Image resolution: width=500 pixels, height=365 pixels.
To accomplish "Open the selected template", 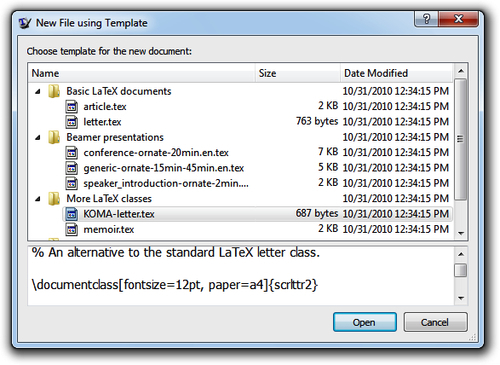I will (x=365, y=322).
